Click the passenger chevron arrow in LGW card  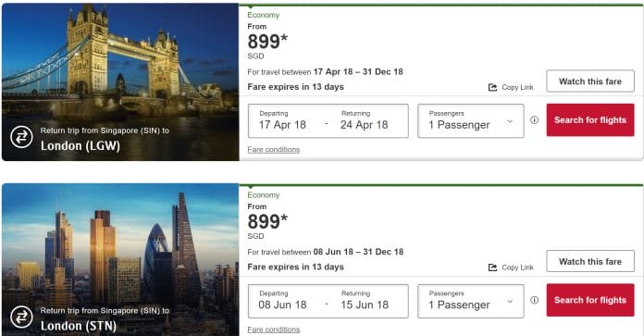click(510, 121)
